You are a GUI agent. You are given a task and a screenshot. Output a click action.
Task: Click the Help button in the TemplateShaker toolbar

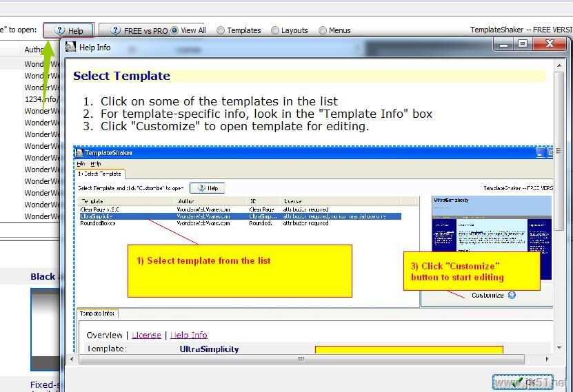[x=69, y=30]
